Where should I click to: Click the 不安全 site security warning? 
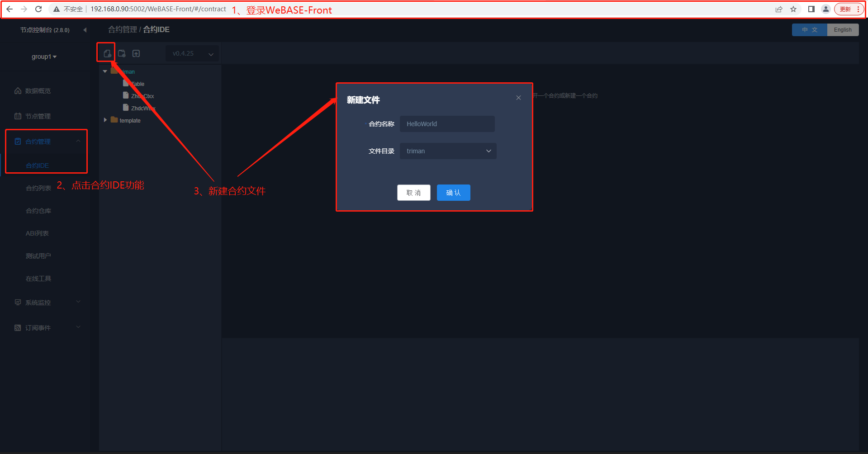(68, 9)
